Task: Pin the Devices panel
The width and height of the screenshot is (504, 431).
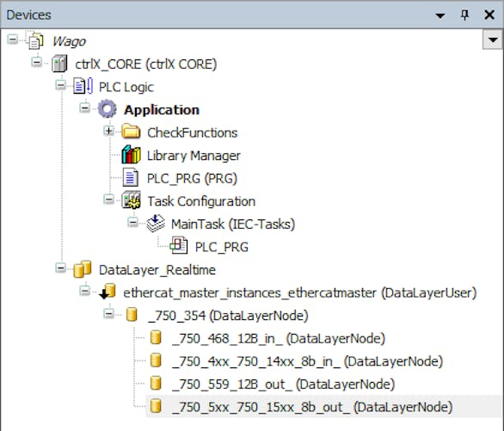Action: point(464,15)
